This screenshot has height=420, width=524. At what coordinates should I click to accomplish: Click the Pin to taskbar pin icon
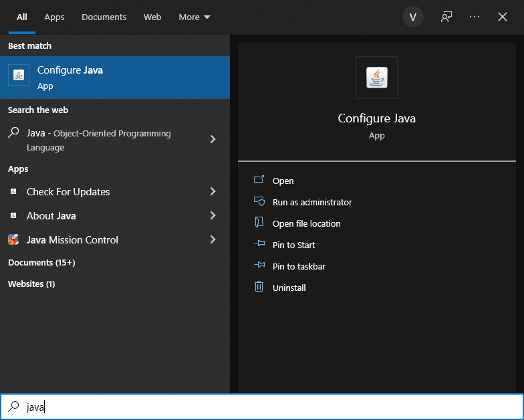click(259, 265)
